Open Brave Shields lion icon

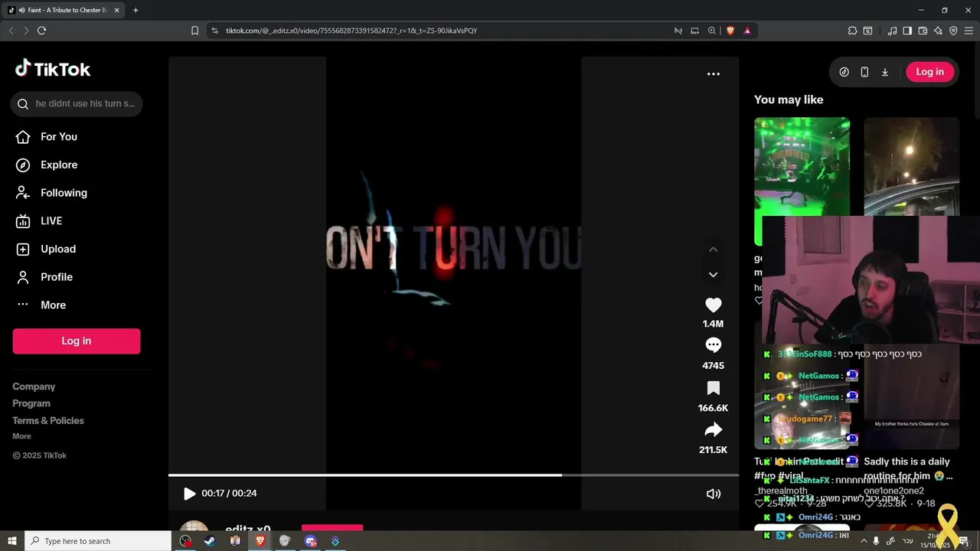[x=730, y=31]
